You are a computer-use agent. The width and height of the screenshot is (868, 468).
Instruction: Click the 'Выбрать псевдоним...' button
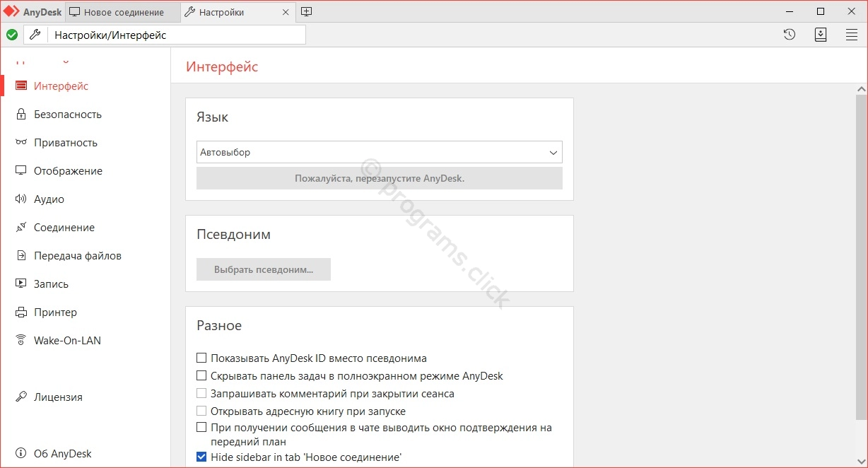[x=263, y=269]
